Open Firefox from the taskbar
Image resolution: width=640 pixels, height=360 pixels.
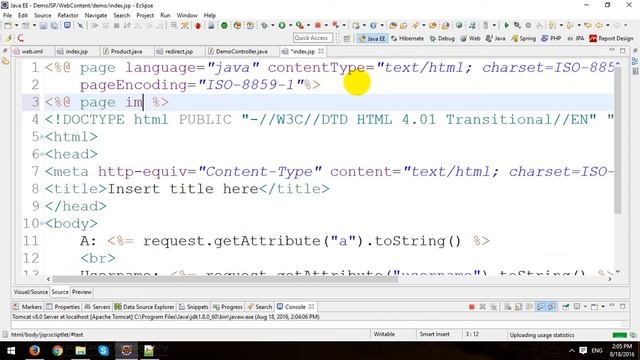coord(35,350)
